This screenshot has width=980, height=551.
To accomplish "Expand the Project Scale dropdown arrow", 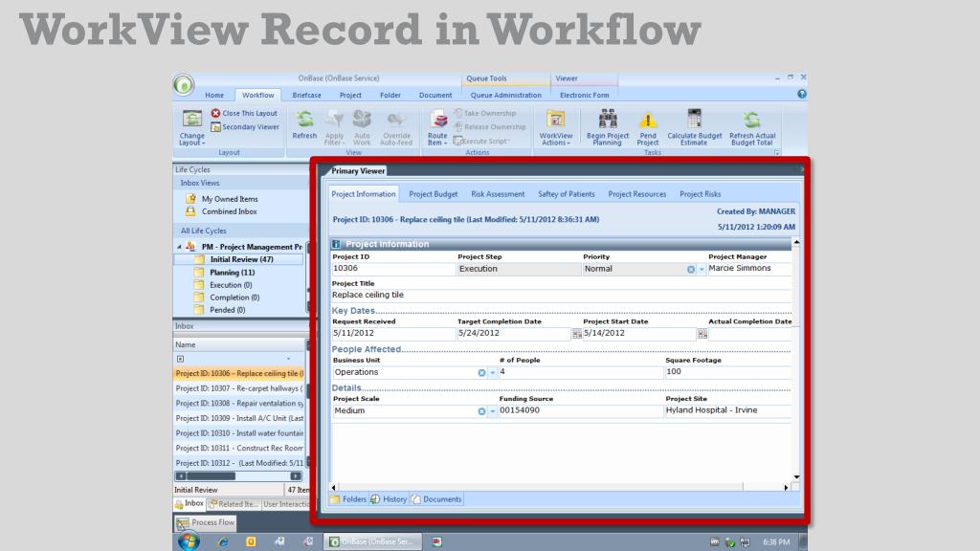I will tap(493, 411).
